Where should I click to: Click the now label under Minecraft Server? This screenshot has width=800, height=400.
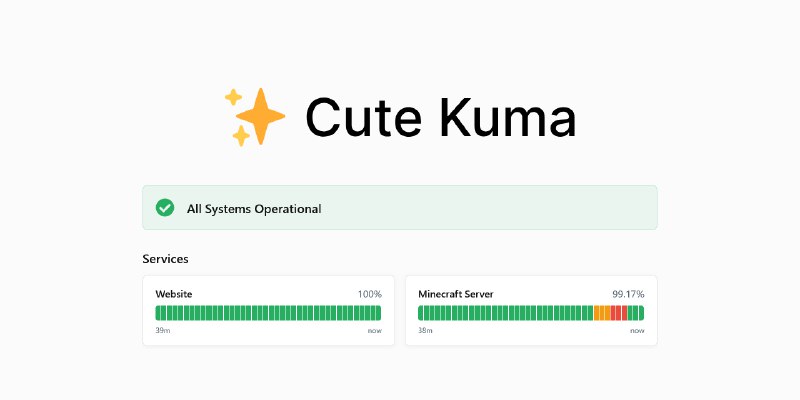point(637,330)
